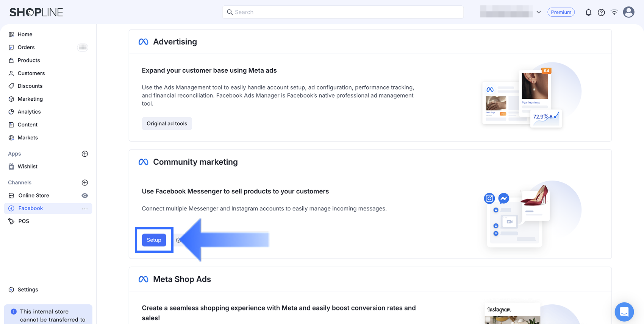The height and width of the screenshot is (324, 644).
Task: Click the Meta Shop Ads heading
Action: [182, 279]
